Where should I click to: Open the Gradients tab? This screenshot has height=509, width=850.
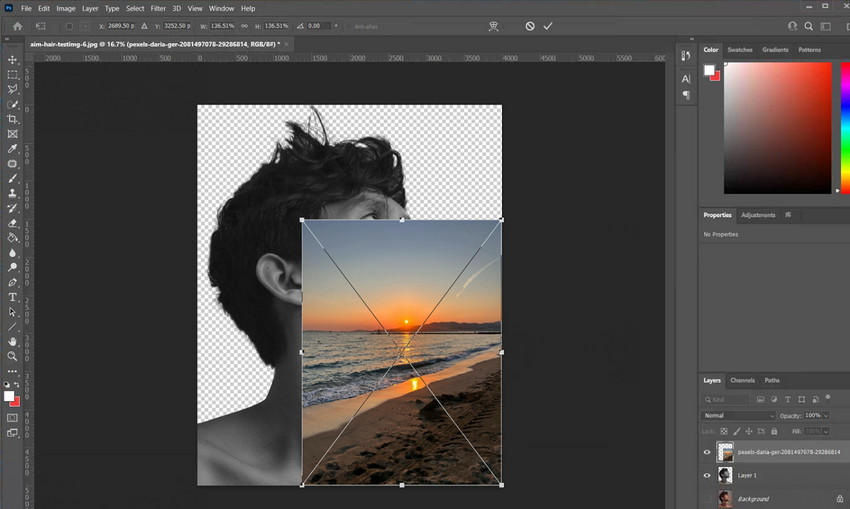[775, 49]
